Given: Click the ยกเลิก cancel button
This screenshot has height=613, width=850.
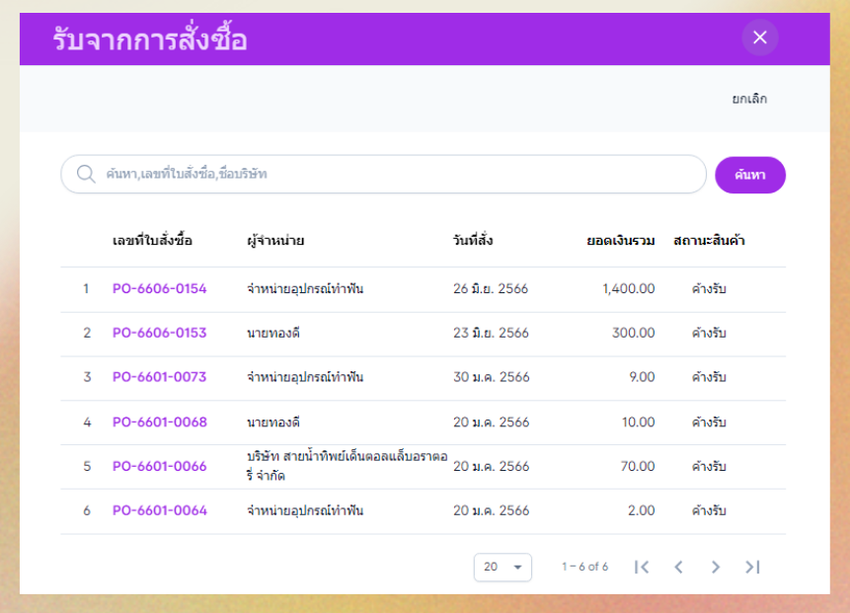Looking at the screenshot, I should click(x=749, y=99).
